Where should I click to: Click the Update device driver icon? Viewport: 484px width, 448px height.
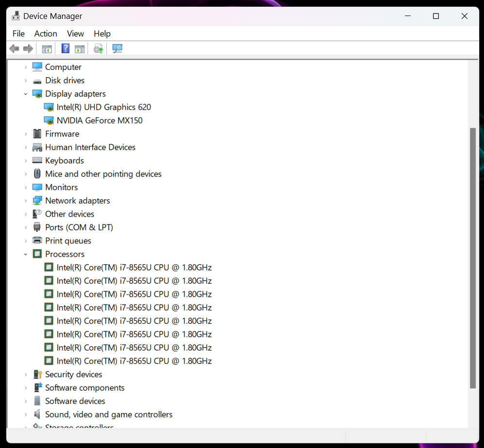point(99,49)
